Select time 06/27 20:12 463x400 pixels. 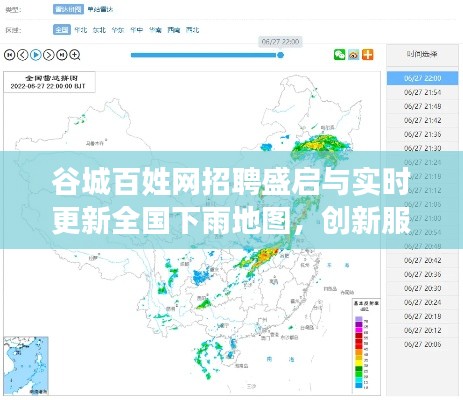(422, 330)
